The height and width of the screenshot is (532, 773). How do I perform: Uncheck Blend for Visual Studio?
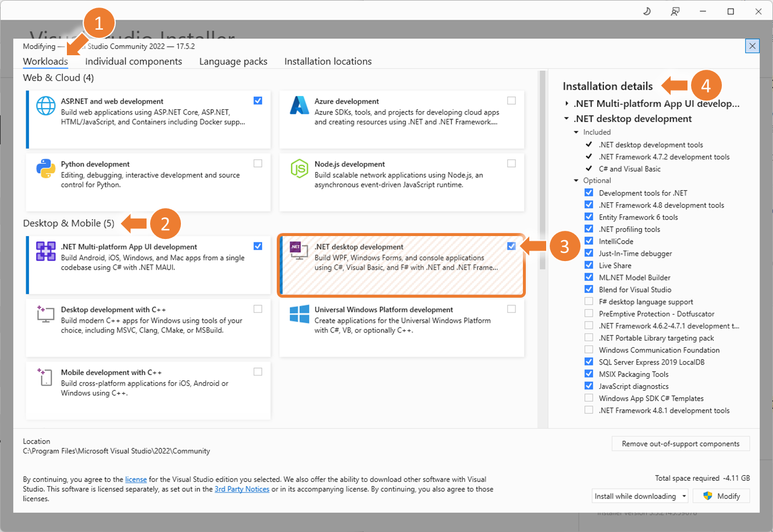[589, 290]
